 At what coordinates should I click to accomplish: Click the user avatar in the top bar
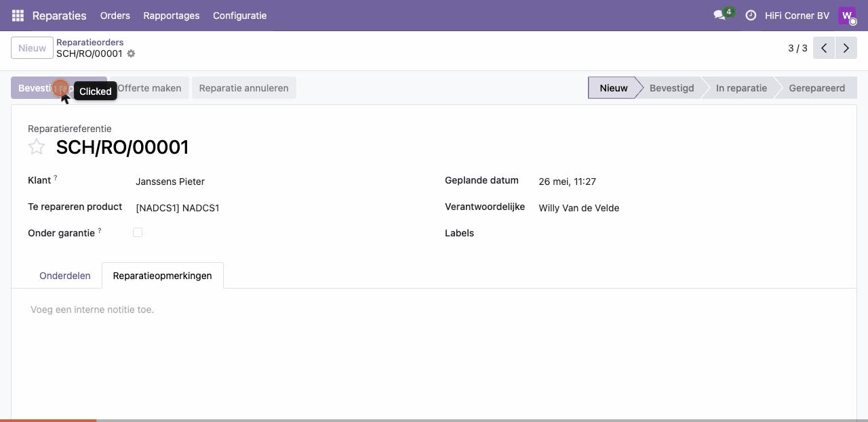[847, 15]
